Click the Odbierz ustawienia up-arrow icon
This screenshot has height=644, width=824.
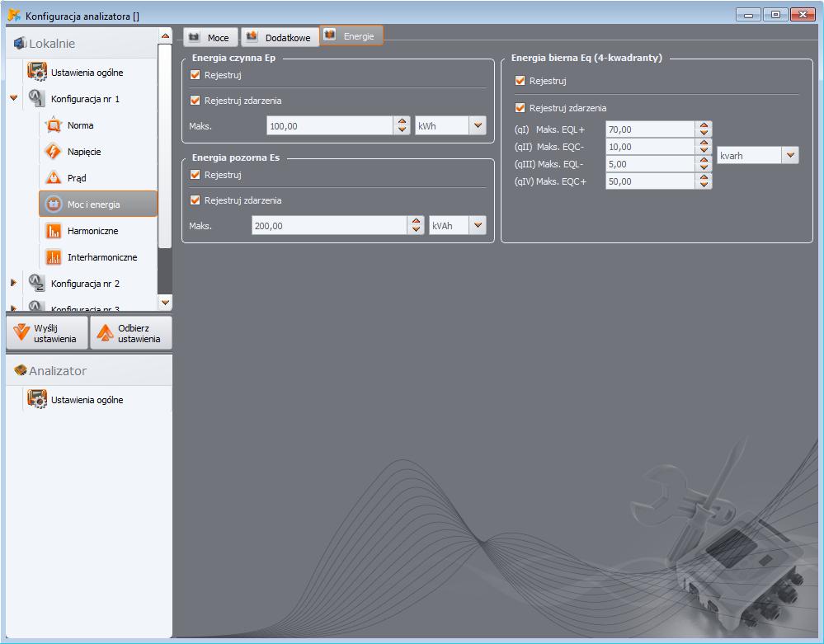point(105,332)
